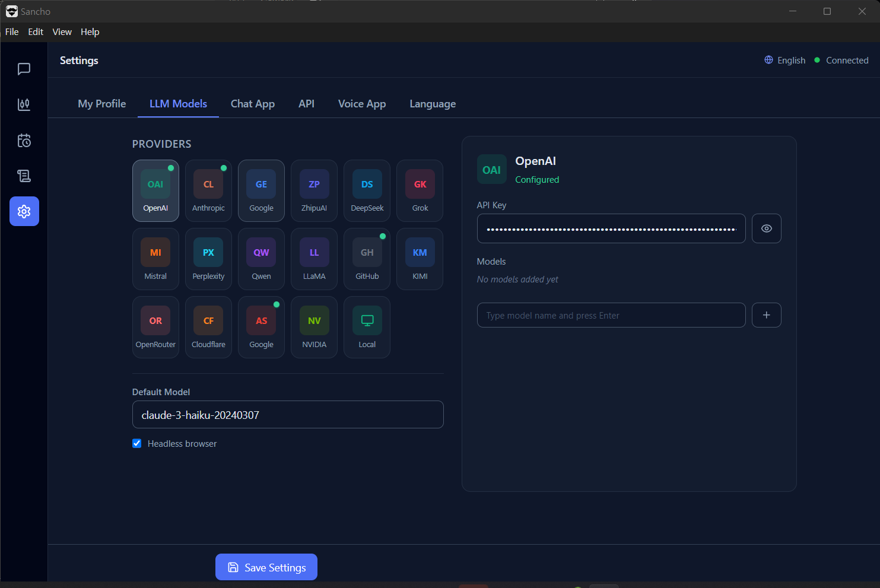Image resolution: width=880 pixels, height=588 pixels.
Task: Select the KIMI provider card
Action: point(420,259)
